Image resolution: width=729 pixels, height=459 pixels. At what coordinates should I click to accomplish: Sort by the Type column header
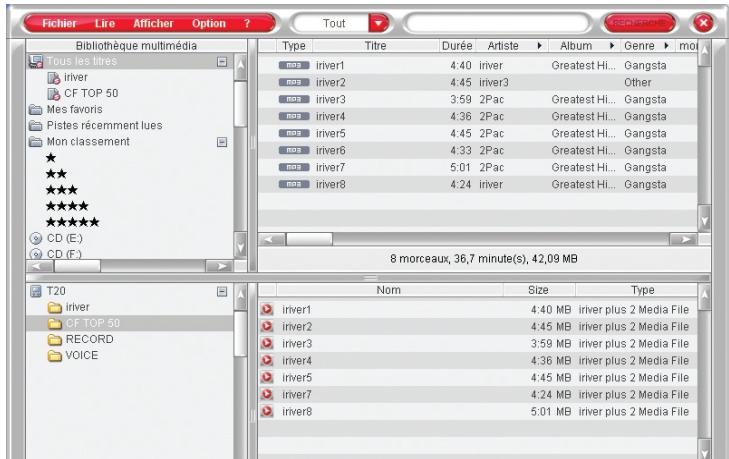tap(294, 46)
